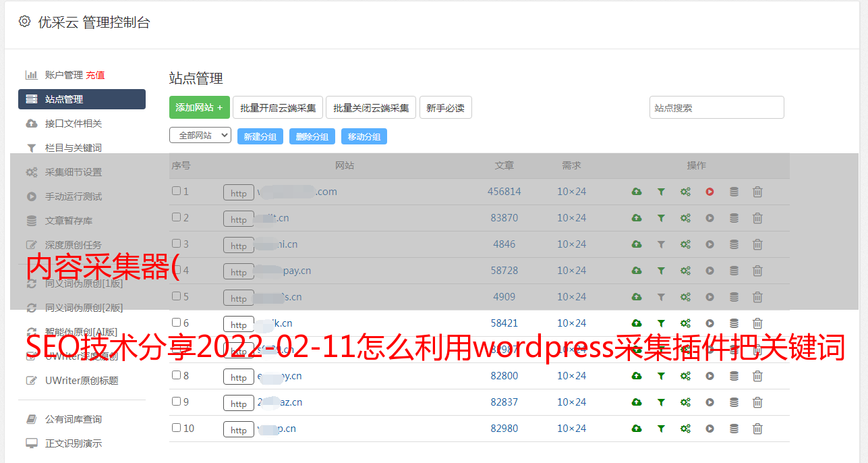Click the http protocol selector in row 10
Image resolution: width=868 pixels, height=463 pixels.
coord(239,429)
